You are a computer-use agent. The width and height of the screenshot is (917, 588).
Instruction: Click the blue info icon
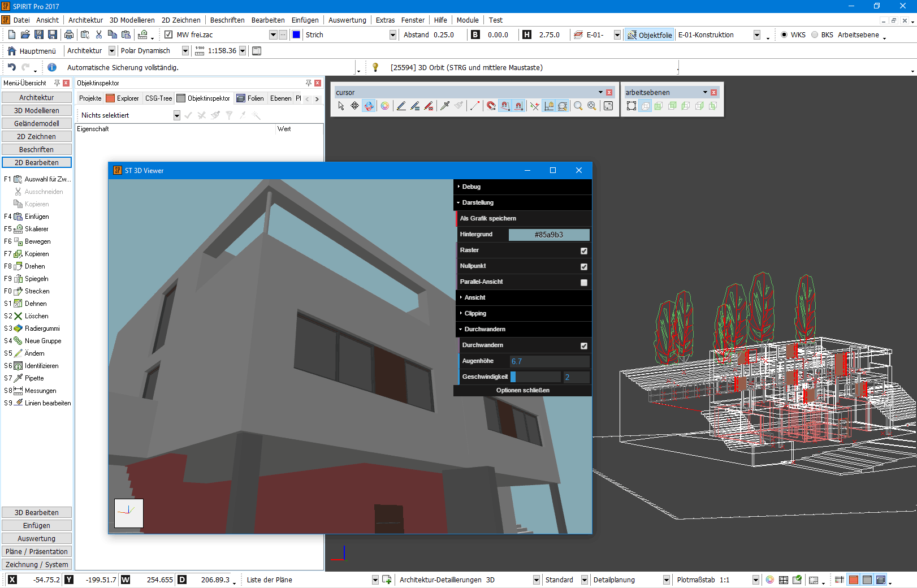pos(52,67)
